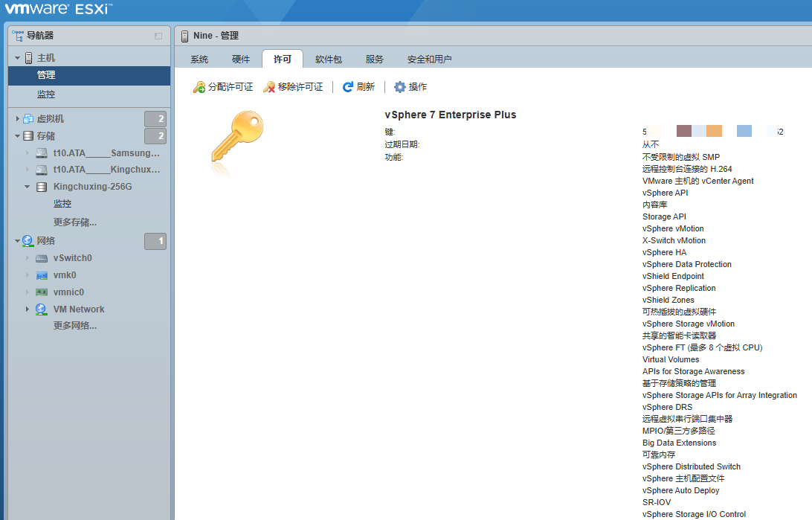Click the 分配许可证 button
The image size is (812, 520).
coord(223,87)
